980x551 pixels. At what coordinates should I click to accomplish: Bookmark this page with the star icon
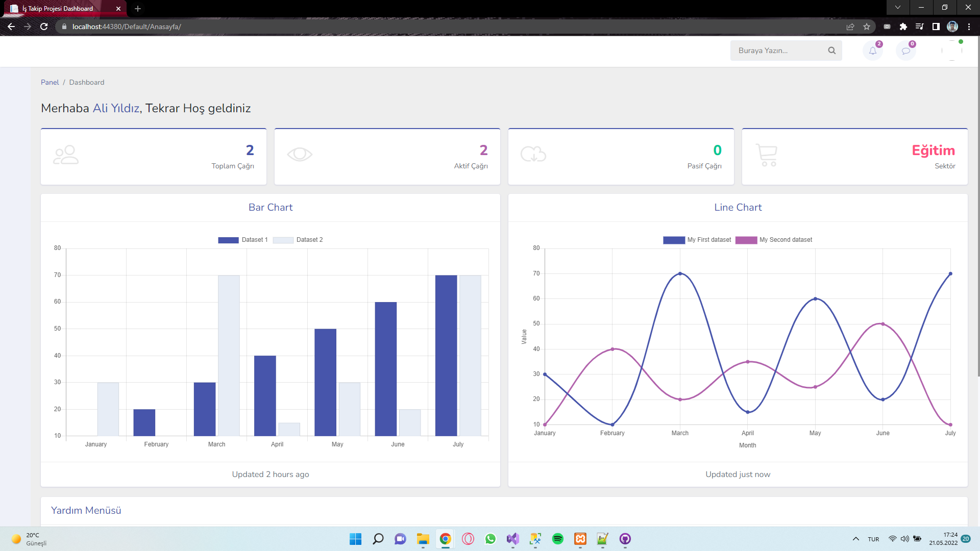click(867, 27)
